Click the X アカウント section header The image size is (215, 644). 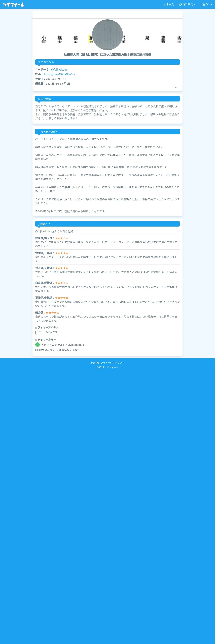[x=107, y=62]
